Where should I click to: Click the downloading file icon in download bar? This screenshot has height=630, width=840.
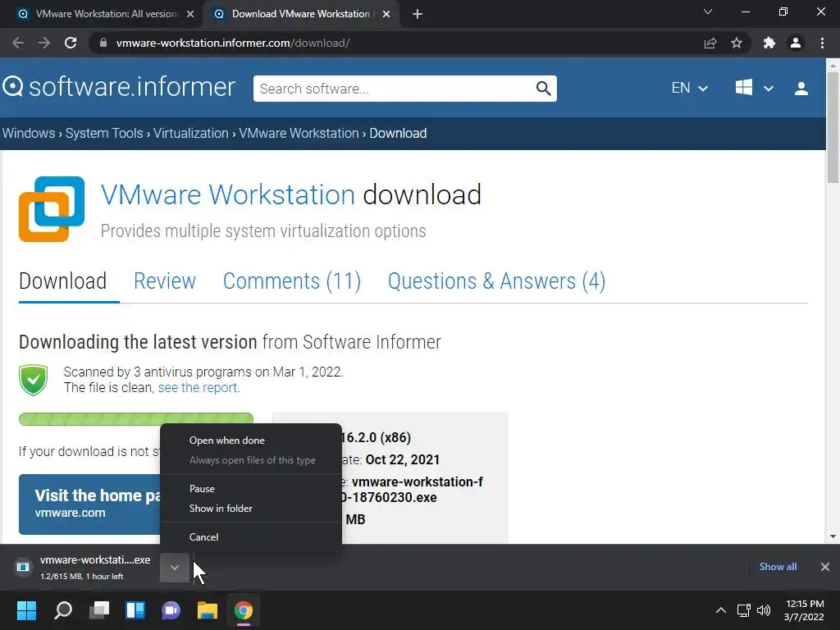[x=23, y=567]
